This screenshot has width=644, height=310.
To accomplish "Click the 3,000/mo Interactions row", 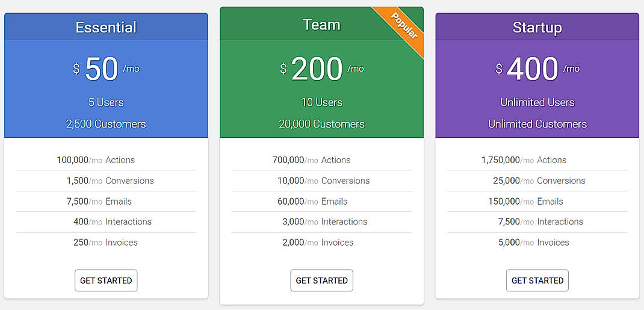I will (x=321, y=222).
